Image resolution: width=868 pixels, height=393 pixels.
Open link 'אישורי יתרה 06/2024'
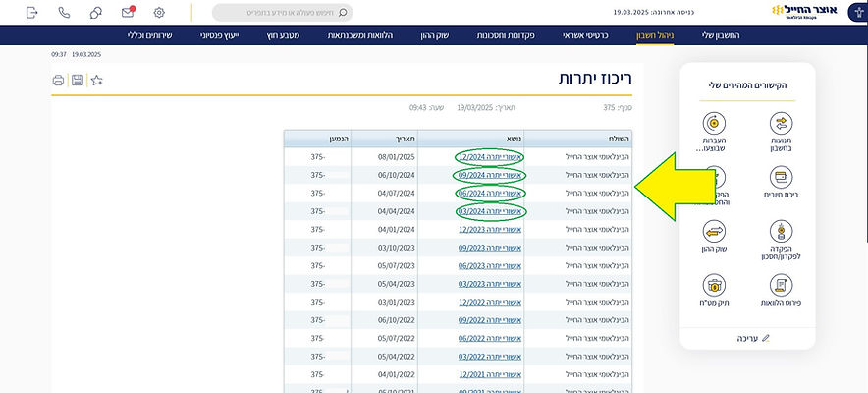490,194
